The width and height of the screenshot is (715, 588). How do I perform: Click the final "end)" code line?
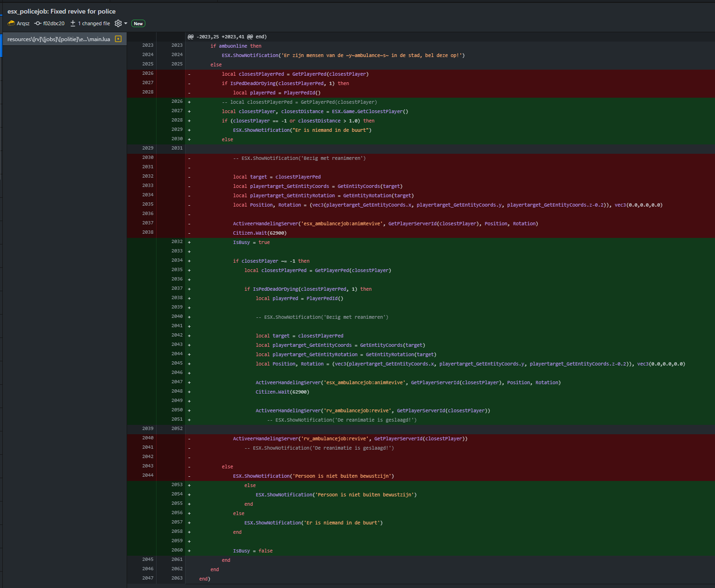tap(205, 579)
